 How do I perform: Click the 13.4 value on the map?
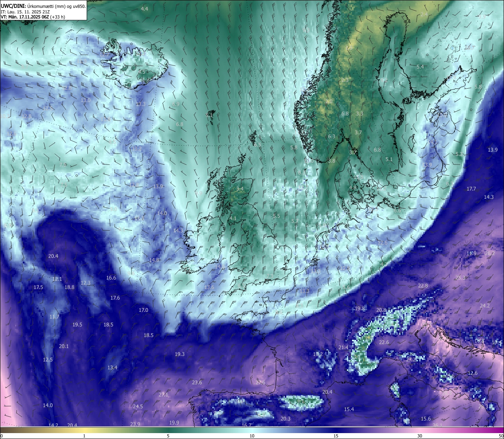112,368
